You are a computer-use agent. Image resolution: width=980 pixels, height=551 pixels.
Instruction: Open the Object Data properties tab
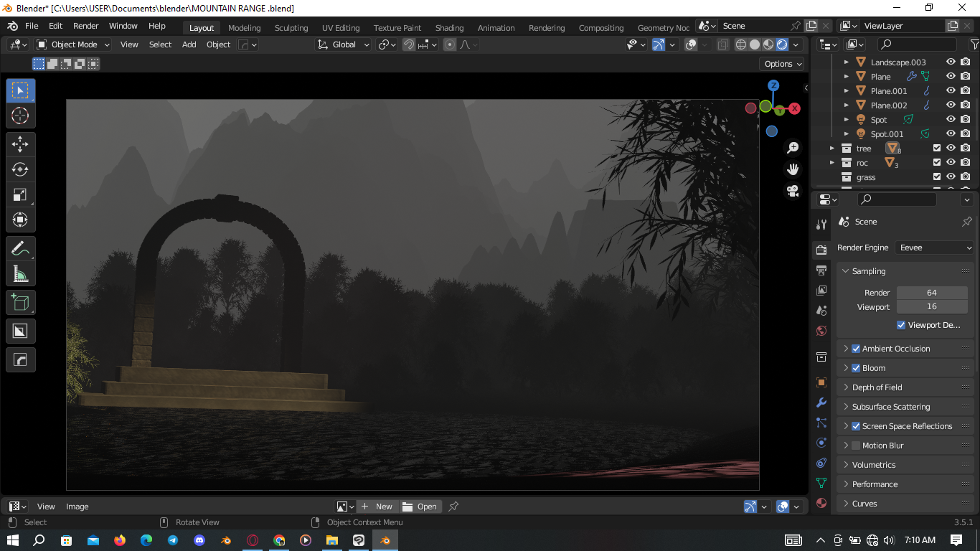[821, 483]
